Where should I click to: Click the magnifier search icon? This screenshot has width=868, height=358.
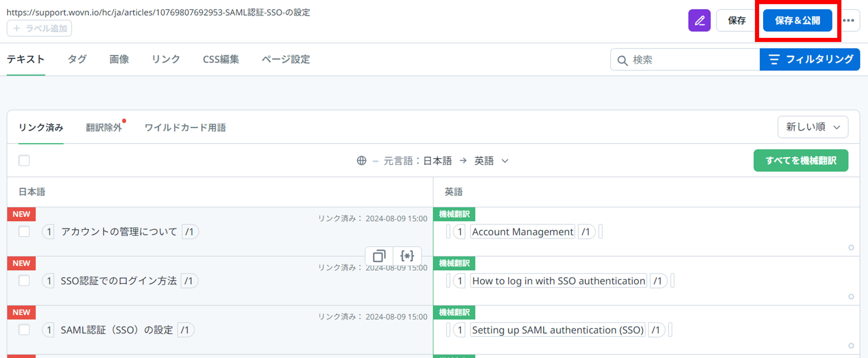coord(622,60)
